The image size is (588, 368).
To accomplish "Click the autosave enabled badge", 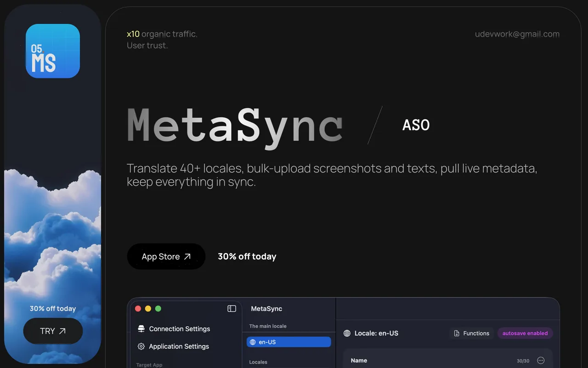I will 525,333.
